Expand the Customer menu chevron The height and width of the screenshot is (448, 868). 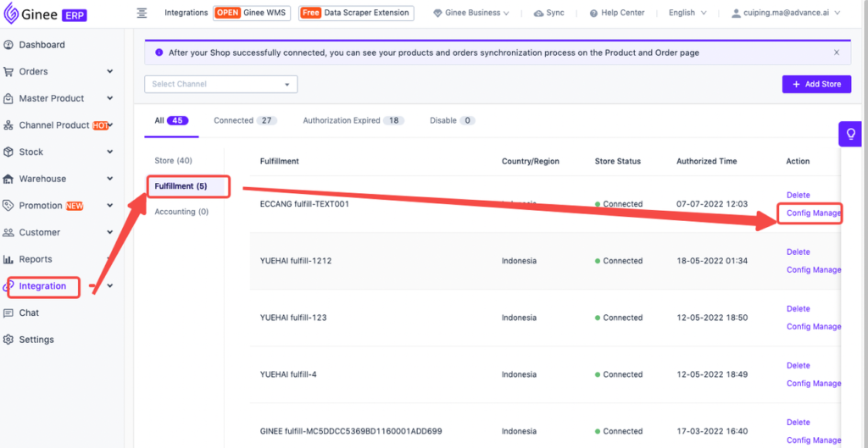click(x=110, y=232)
